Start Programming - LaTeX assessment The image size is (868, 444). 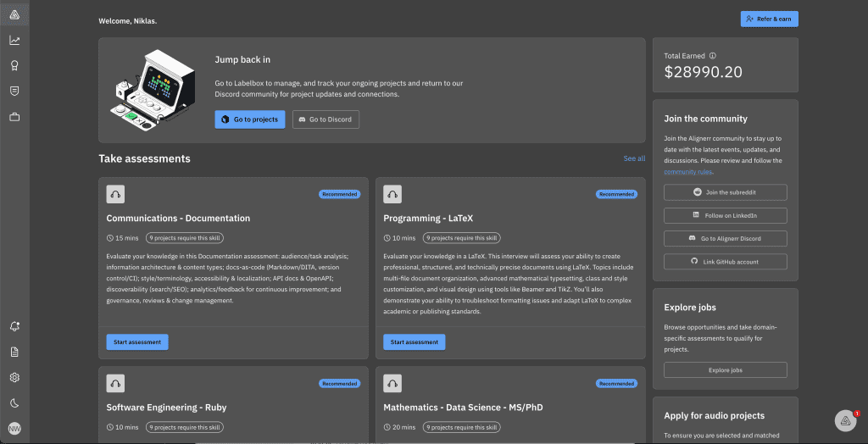414,342
